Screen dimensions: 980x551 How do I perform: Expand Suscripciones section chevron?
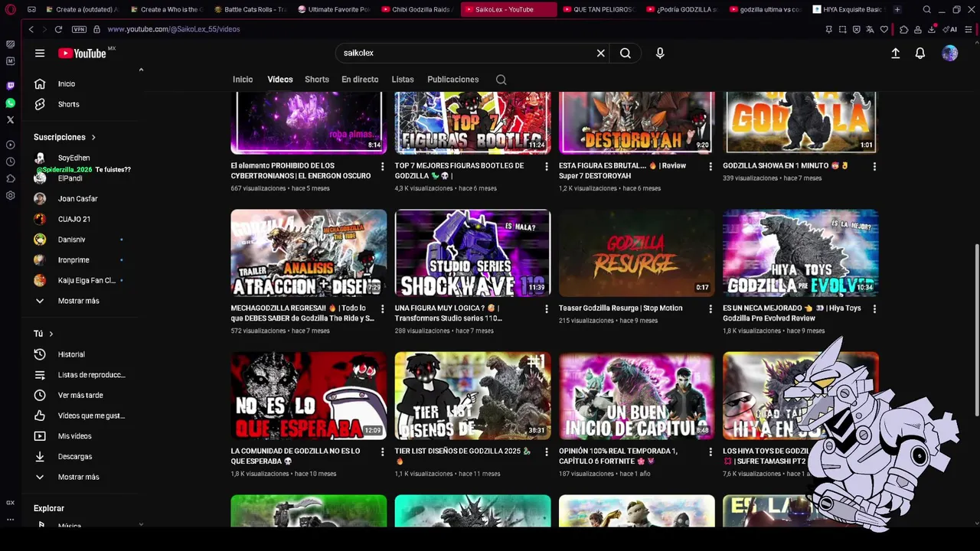93,137
